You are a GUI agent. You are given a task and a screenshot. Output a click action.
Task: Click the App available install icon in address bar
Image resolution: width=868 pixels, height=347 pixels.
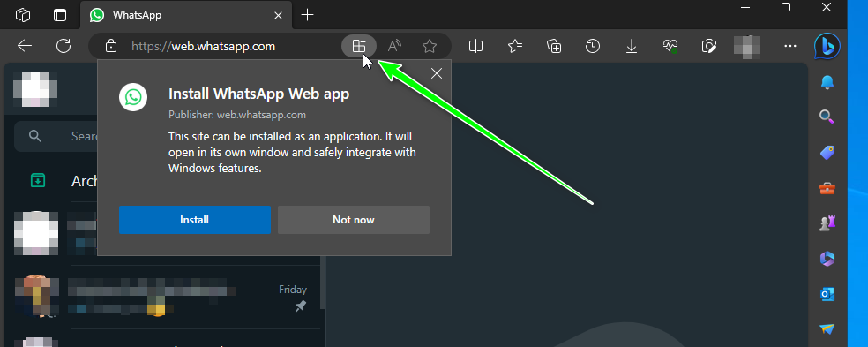pyautogui.click(x=359, y=46)
